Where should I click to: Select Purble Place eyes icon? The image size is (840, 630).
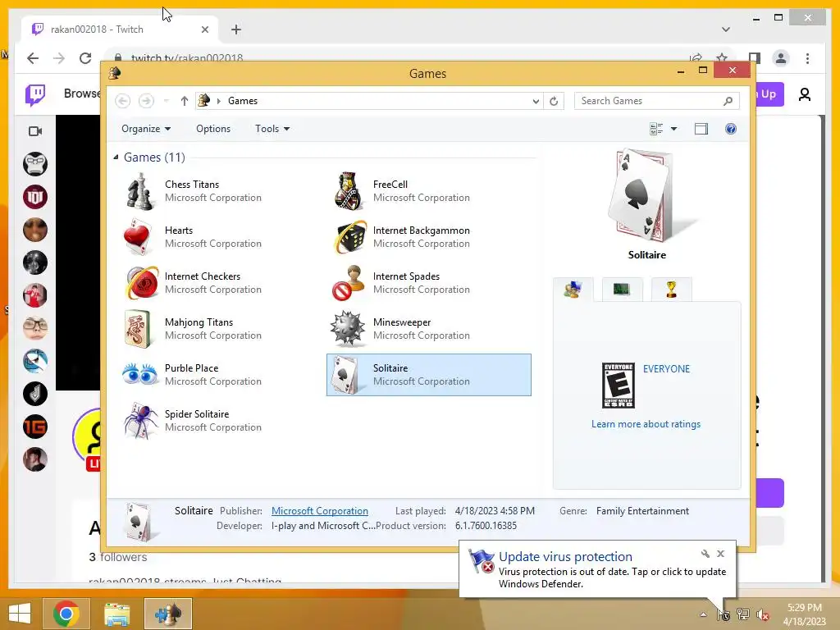[x=139, y=374]
